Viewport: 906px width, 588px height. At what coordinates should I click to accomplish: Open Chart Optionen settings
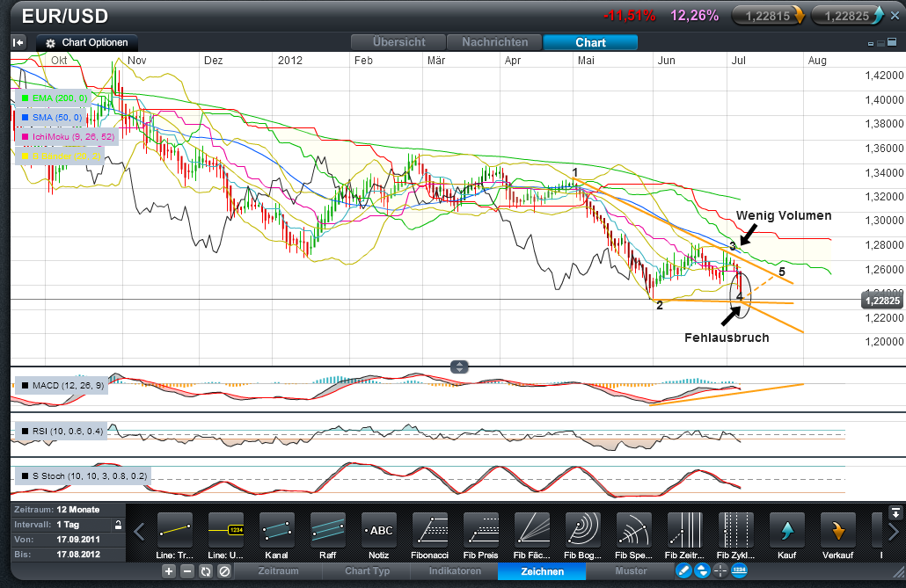pos(87,43)
